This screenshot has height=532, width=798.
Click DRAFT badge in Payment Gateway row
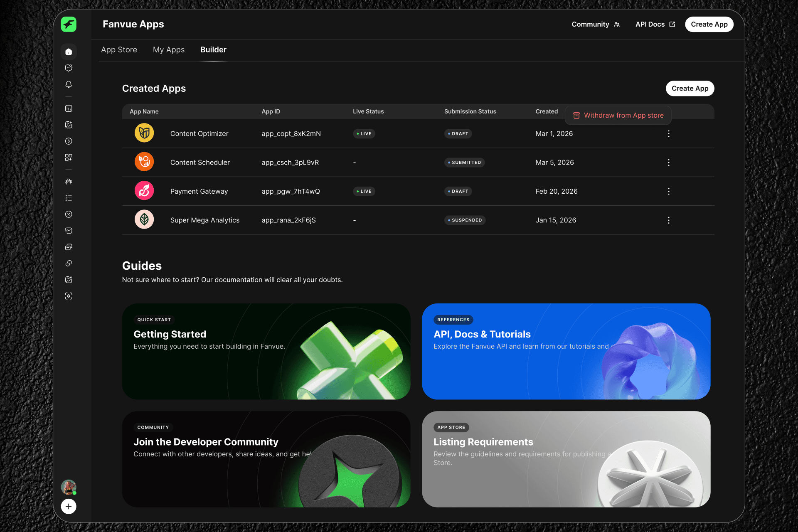click(x=458, y=191)
